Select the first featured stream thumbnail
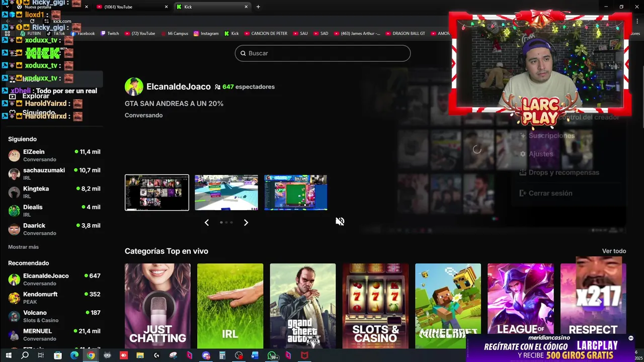 tap(157, 193)
